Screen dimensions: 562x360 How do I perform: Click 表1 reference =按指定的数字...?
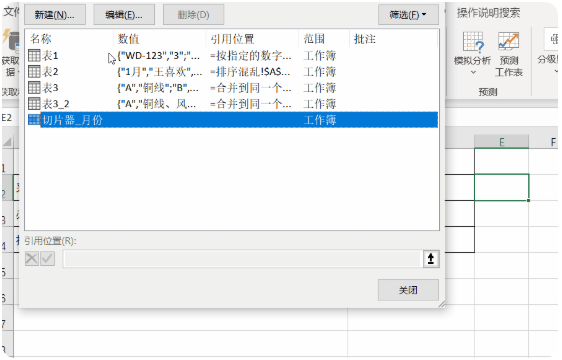pyautogui.click(x=251, y=56)
